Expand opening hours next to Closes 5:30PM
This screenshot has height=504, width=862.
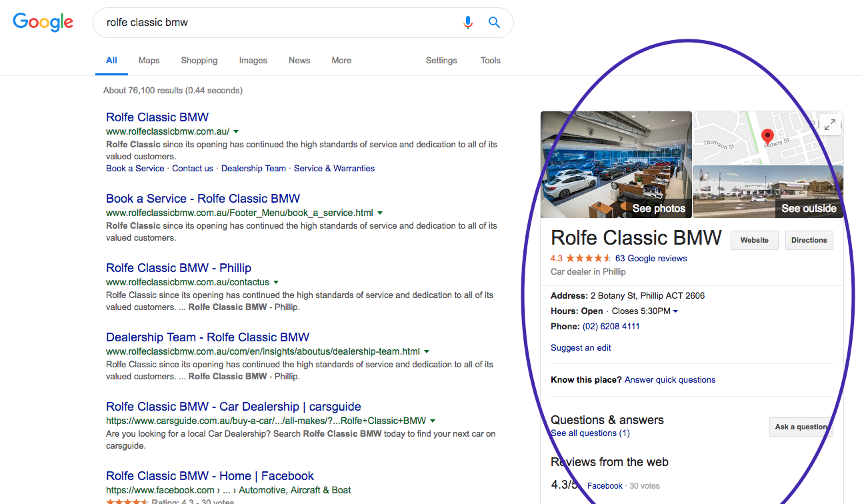[675, 311]
